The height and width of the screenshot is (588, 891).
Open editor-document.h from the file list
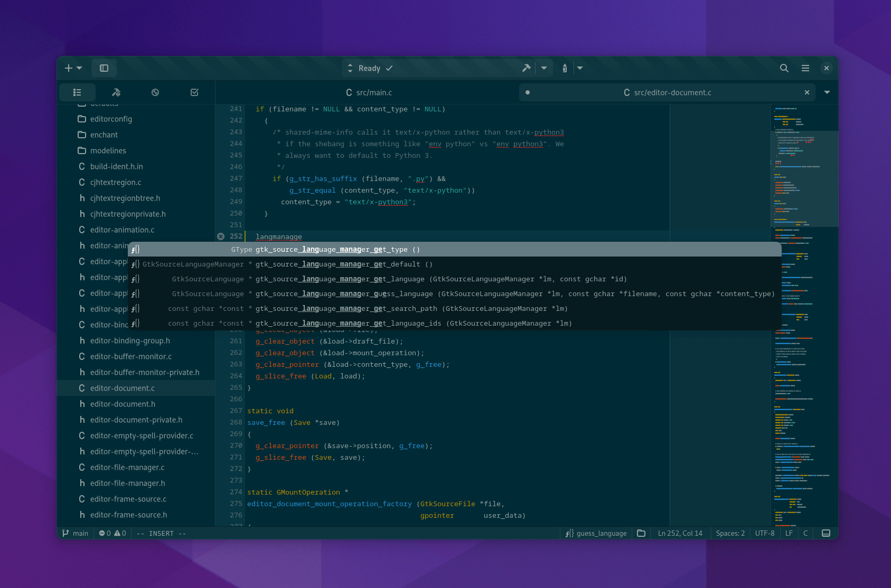pos(122,404)
